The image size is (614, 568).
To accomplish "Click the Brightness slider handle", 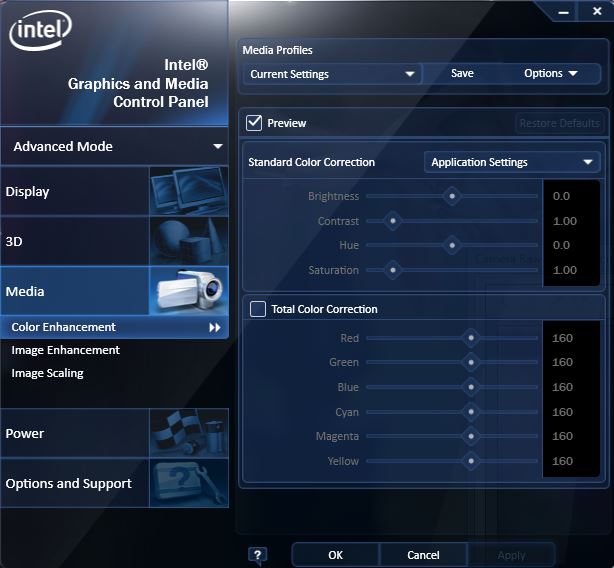I will click(452, 196).
